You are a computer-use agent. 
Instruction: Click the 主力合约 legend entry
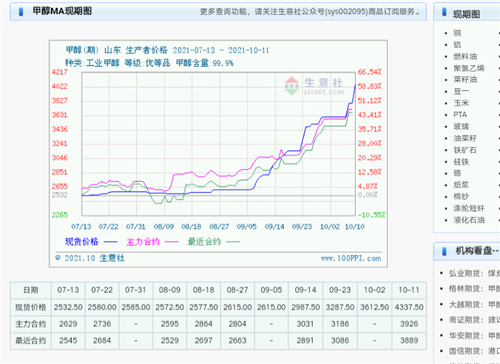tap(152, 242)
